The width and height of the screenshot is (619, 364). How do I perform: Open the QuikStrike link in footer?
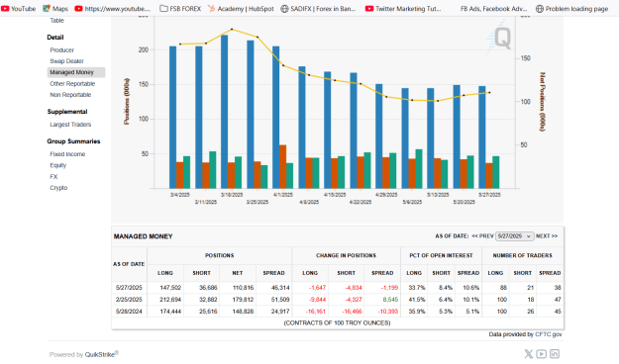coord(100,354)
